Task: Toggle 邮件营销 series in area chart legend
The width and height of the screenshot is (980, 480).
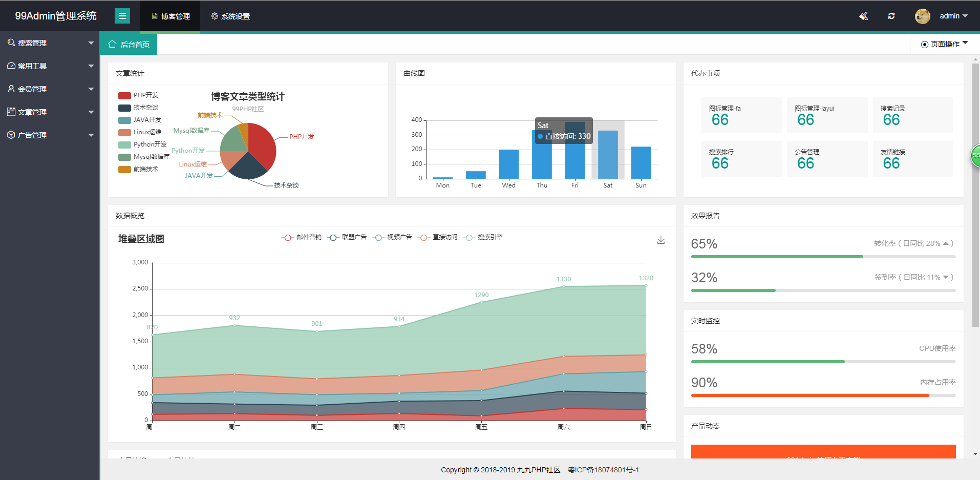Action: tap(302, 237)
